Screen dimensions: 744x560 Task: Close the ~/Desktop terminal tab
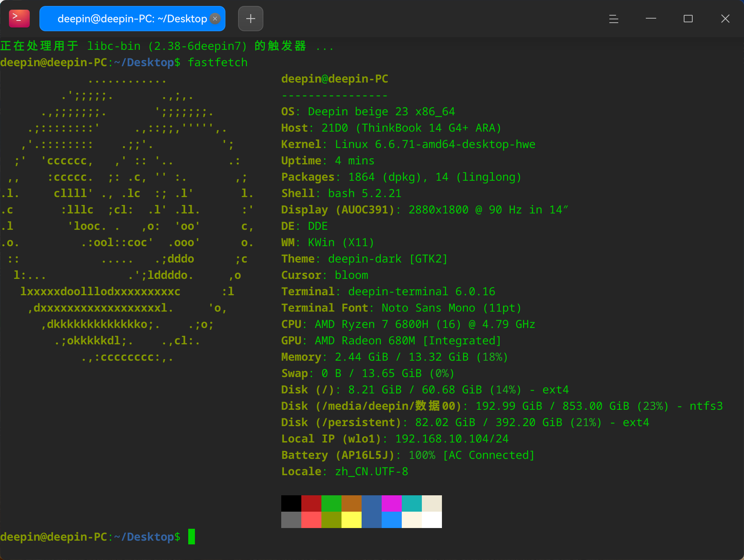tap(215, 19)
